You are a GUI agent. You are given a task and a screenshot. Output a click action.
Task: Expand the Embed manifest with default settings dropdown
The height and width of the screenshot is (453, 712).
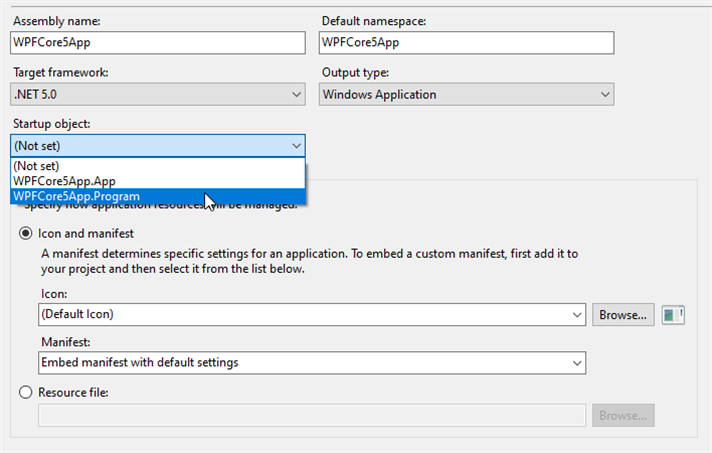coord(312,362)
